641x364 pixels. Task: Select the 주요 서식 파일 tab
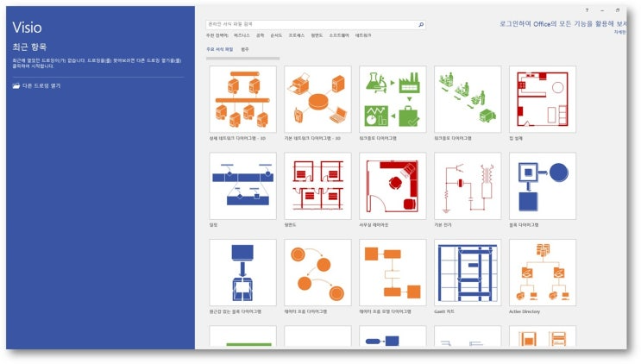(x=219, y=49)
